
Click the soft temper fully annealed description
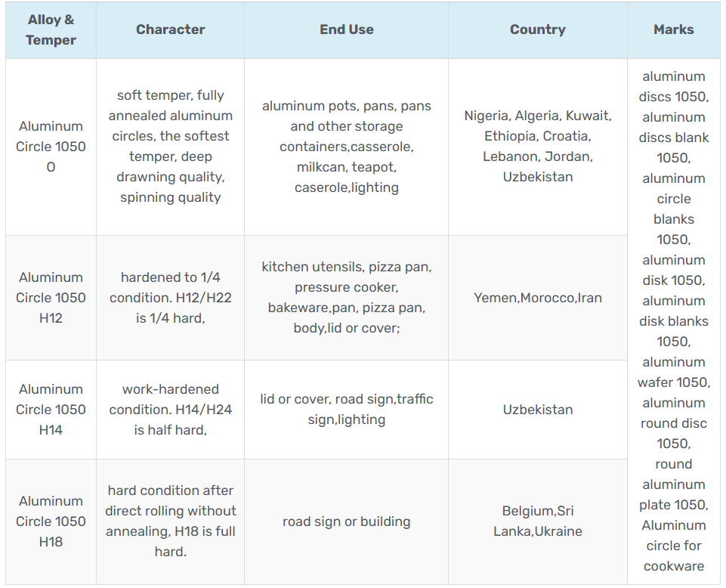point(170,147)
